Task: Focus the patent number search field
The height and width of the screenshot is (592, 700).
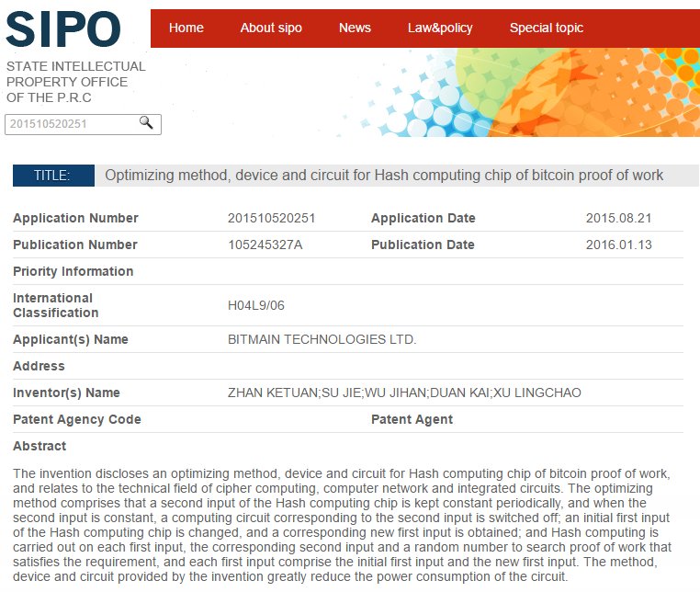Action: pos(83,124)
